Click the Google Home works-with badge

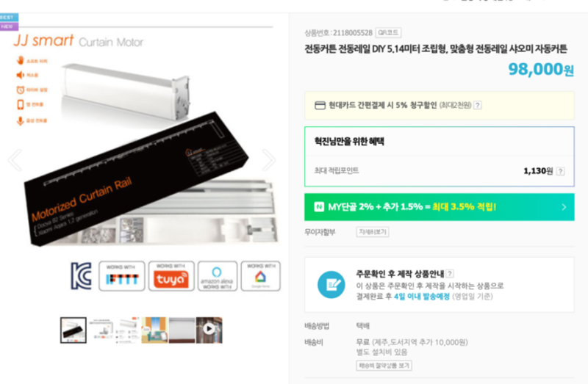point(261,276)
